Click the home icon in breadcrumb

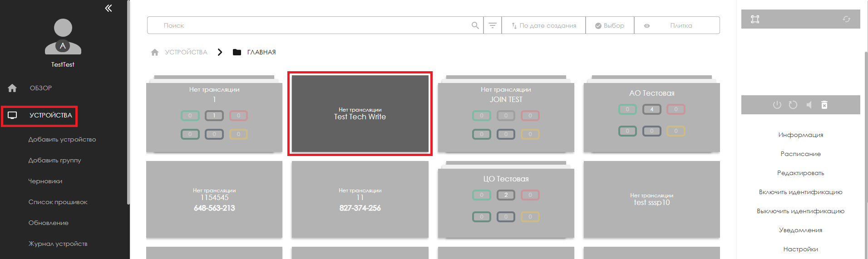click(155, 52)
